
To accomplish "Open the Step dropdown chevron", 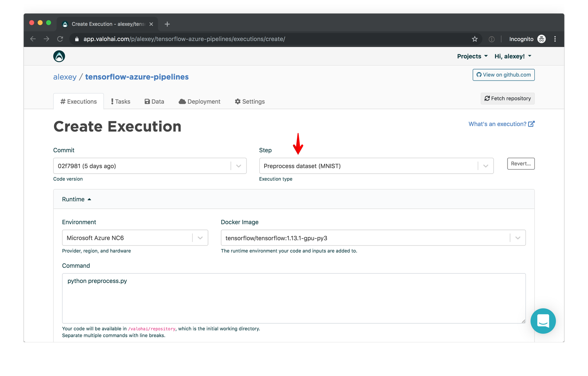I will [x=485, y=166].
